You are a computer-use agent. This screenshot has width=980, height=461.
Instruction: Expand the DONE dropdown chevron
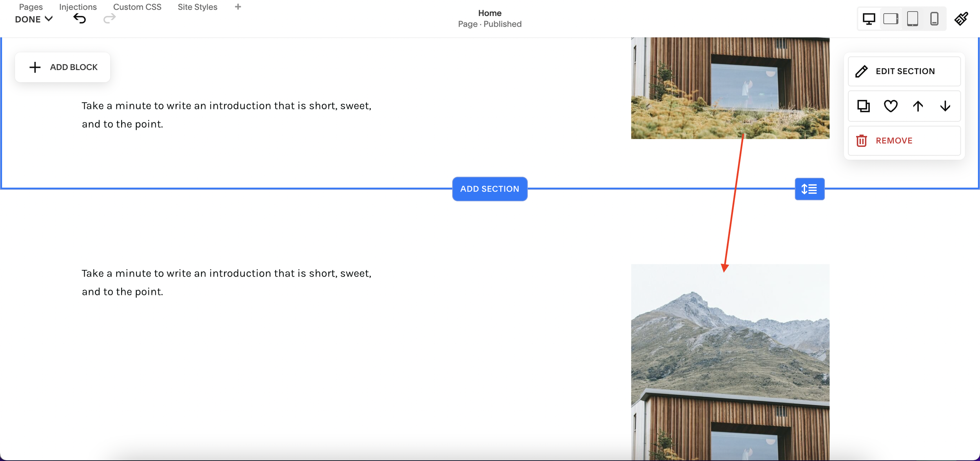[x=49, y=19]
